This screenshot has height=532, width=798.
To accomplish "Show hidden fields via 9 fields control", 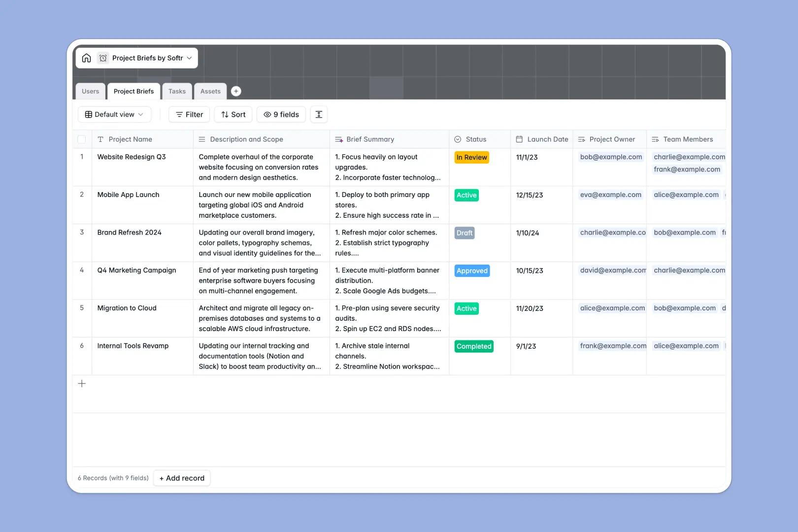I will [281, 114].
